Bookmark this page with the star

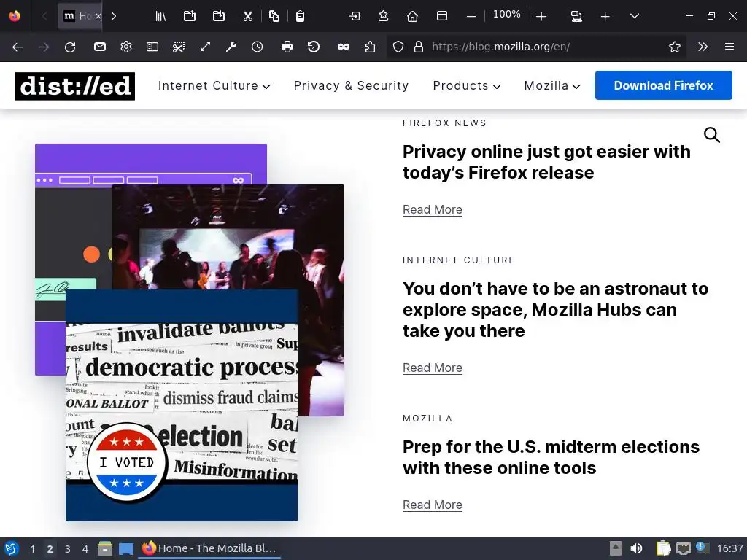click(x=674, y=47)
